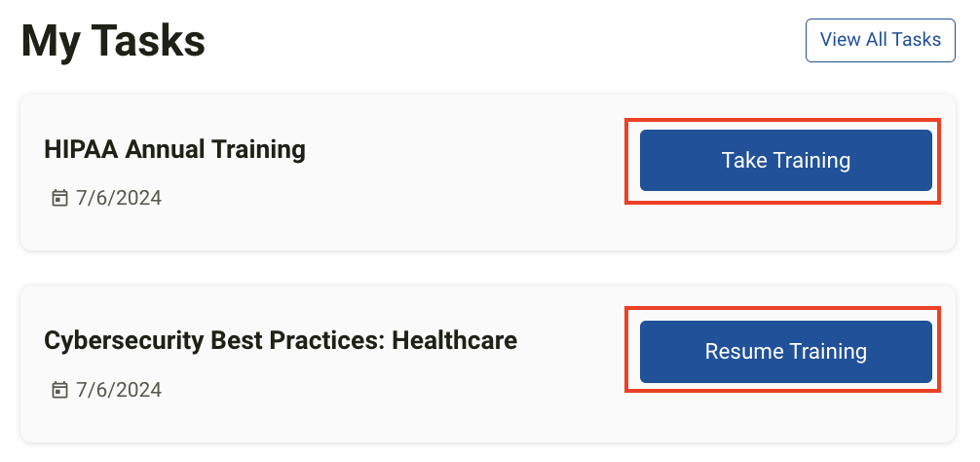Click the calendar icon under Cybersecurity Best Practices
980x462 pixels.
click(x=59, y=391)
